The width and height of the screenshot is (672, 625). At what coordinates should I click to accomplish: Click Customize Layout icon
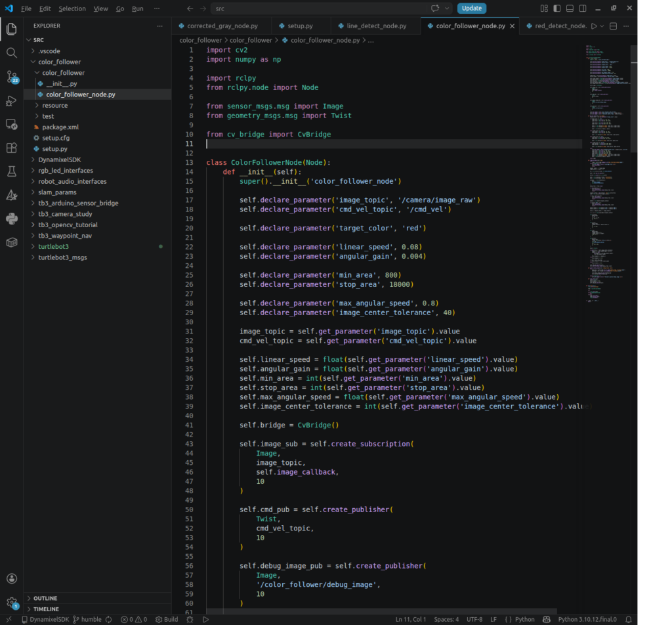tap(544, 8)
